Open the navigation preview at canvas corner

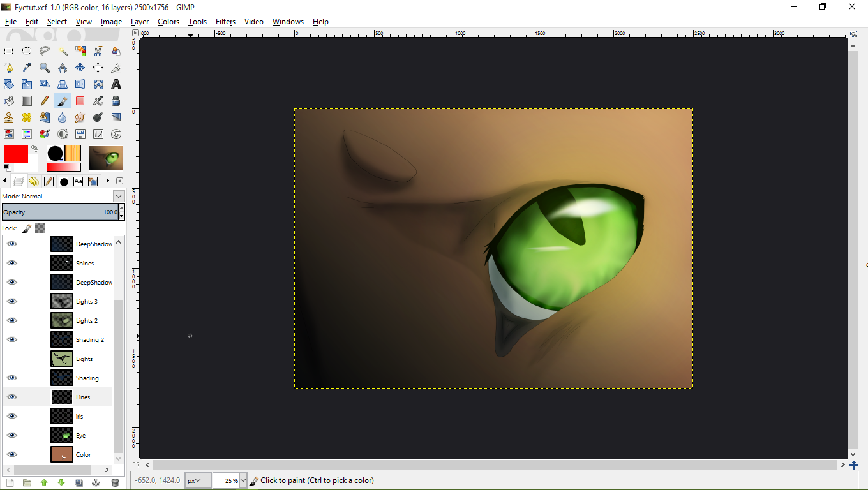853,465
